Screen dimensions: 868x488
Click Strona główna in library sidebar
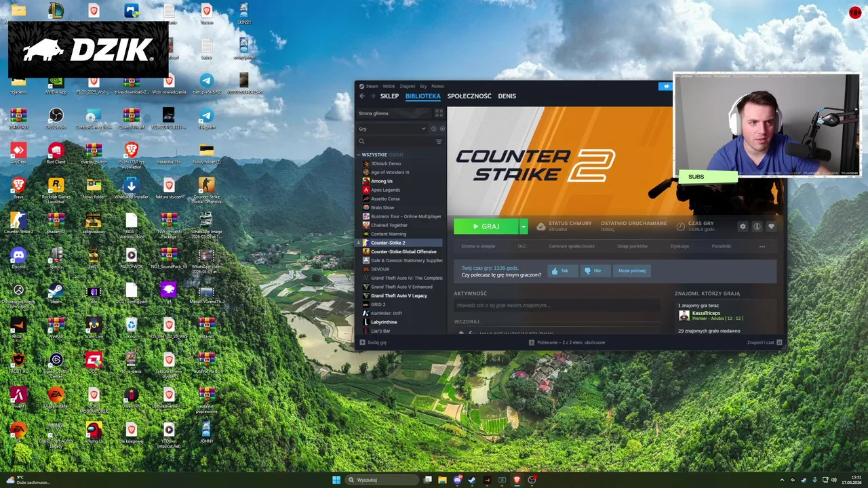(x=395, y=113)
